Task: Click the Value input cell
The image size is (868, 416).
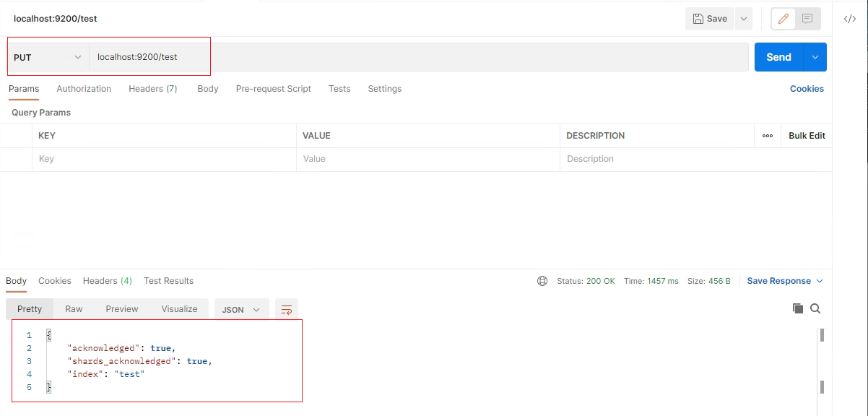Action: [x=428, y=159]
